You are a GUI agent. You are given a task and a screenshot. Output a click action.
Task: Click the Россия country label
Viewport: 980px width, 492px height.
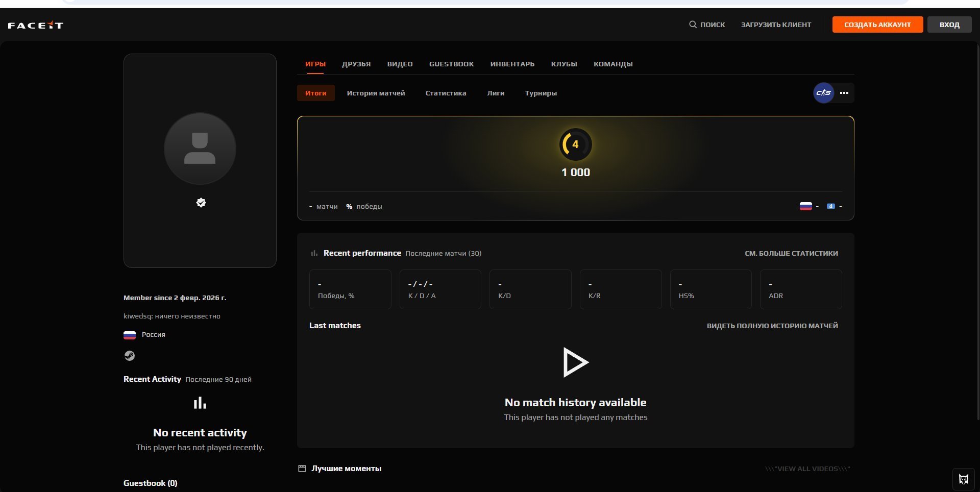click(x=154, y=335)
